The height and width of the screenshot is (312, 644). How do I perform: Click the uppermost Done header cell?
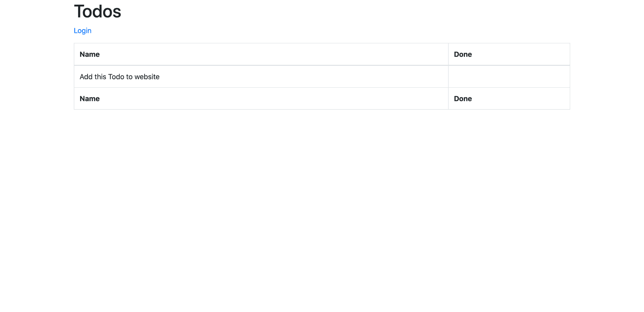click(463, 54)
